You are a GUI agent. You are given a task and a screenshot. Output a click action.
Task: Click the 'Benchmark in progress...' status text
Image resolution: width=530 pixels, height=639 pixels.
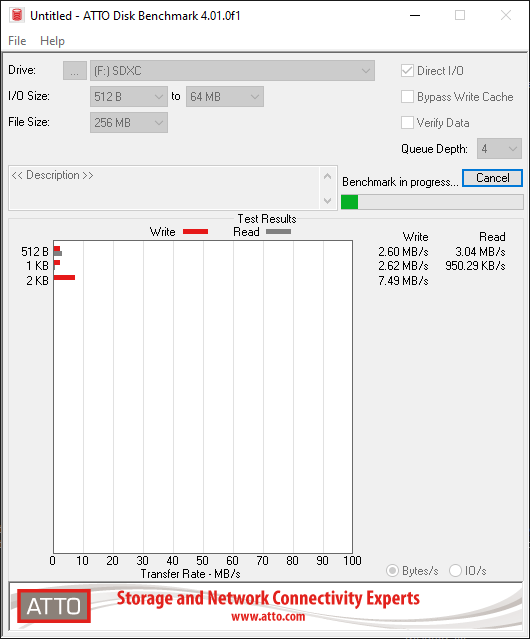400,182
